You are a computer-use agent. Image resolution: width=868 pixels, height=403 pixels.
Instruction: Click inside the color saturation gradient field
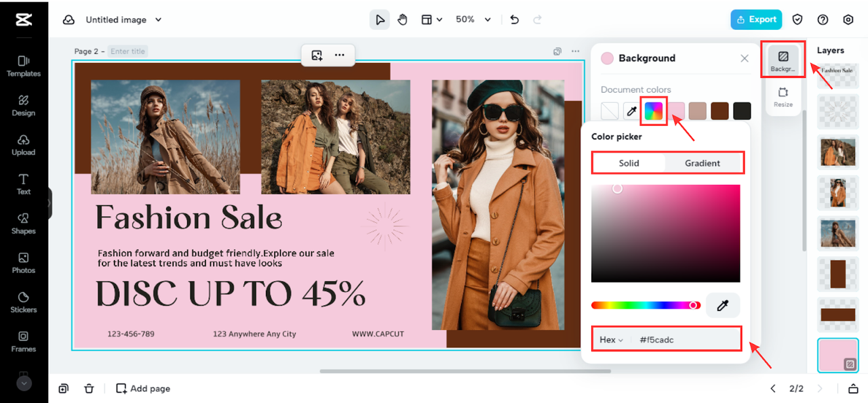(x=665, y=233)
